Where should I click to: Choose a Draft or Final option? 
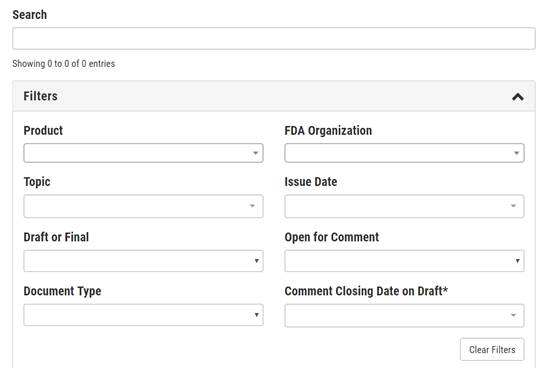pos(143,261)
